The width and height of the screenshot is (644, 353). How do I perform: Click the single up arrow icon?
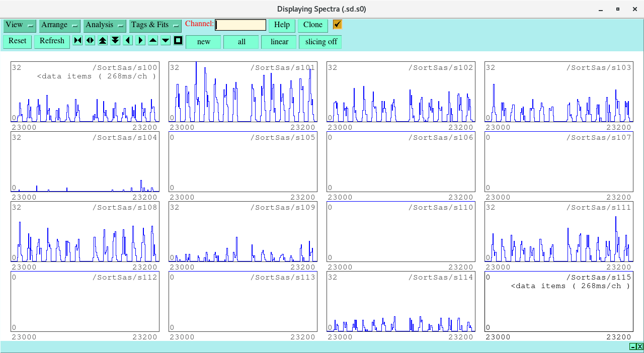tap(153, 41)
